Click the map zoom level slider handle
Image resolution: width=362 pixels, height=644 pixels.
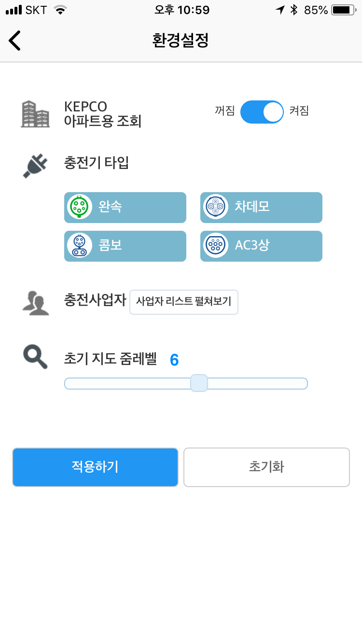199,383
